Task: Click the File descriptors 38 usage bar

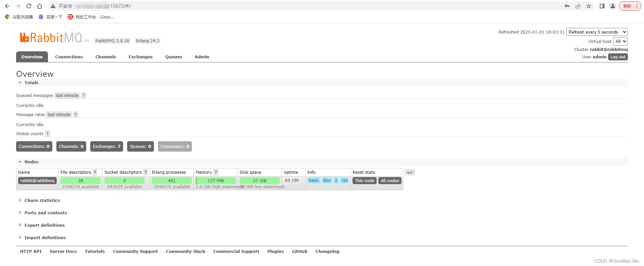Action: point(80,180)
